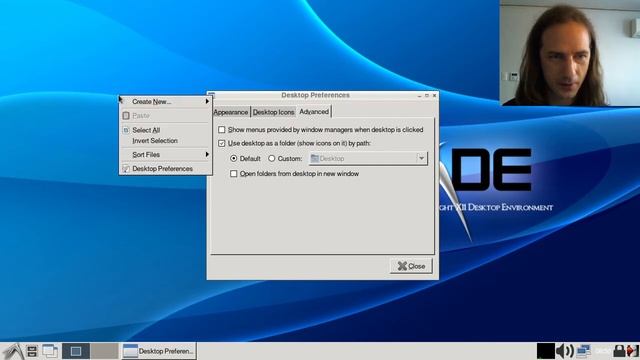Click the show desktop windows icon
The height and width of the screenshot is (360, 640).
click(x=50, y=351)
